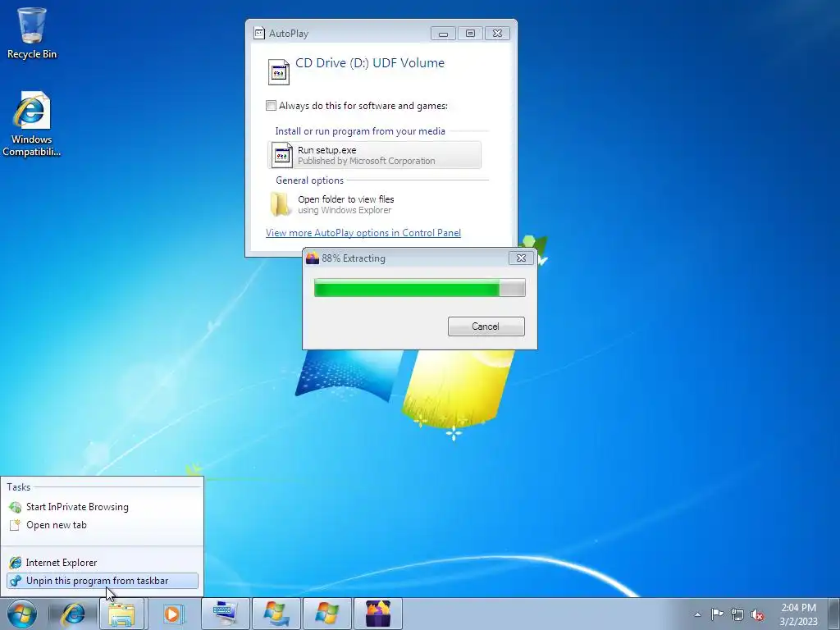Viewport: 840px width, 630px height.
Task: Maximize the AutoPlay window
Action: pos(470,34)
